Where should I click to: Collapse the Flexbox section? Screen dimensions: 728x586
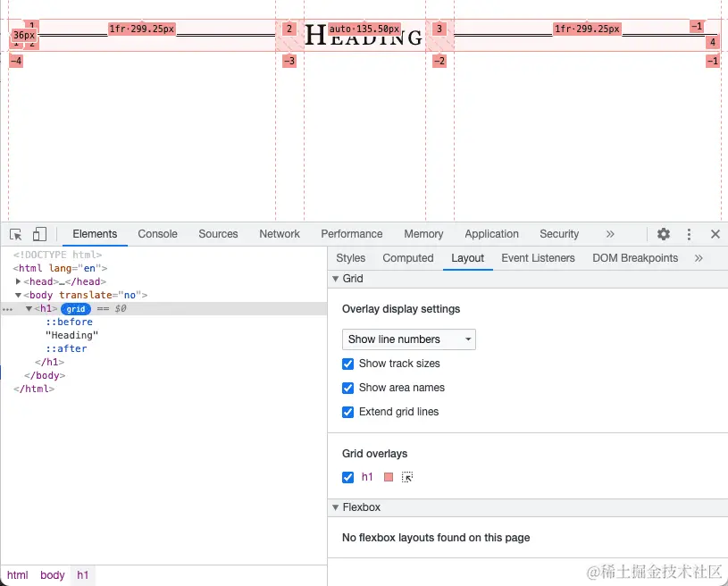click(335, 507)
